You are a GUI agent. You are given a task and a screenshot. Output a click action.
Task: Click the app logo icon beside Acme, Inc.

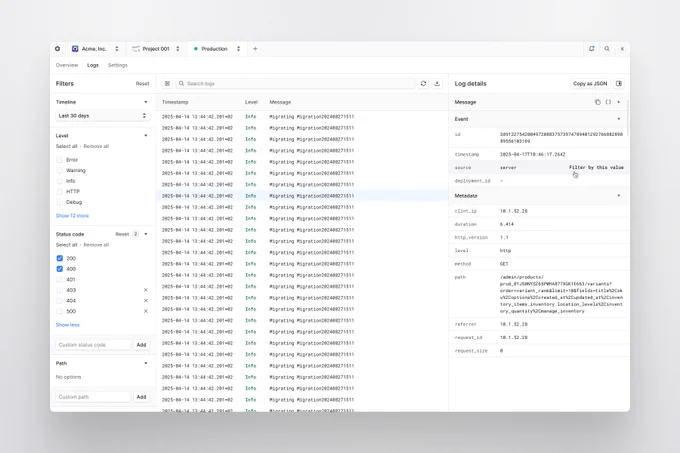click(x=57, y=49)
